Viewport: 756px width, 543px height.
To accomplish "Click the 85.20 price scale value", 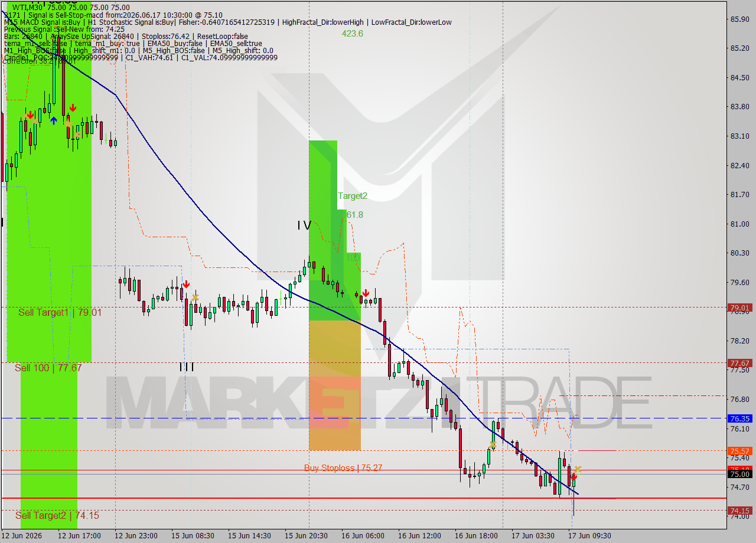I will coord(740,48).
